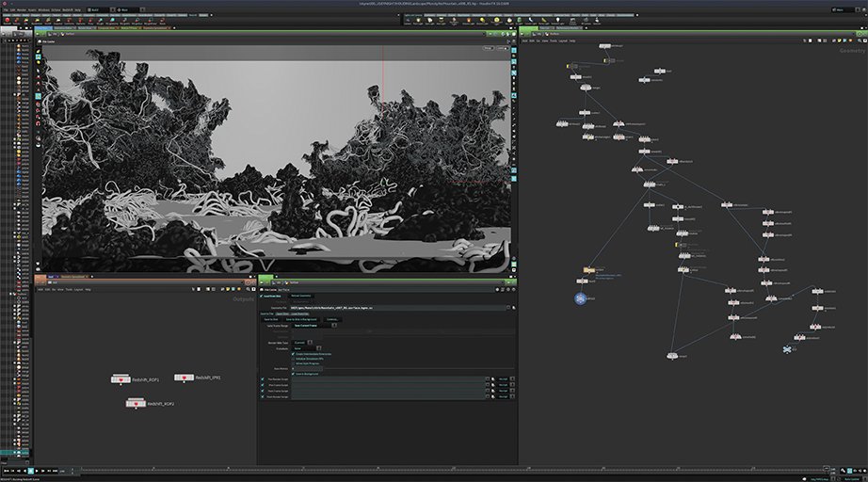Select the VR Camera shelf tool

coord(586,21)
